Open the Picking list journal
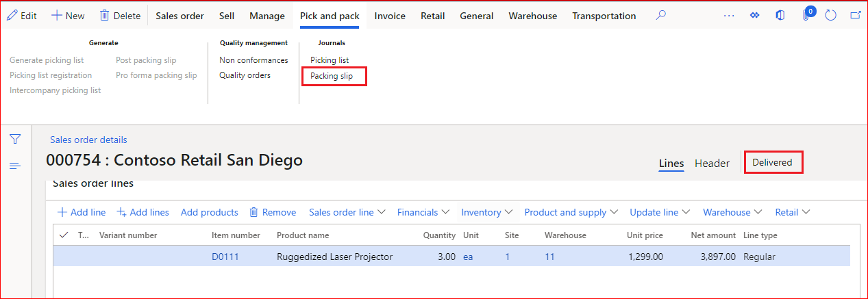Screen dimensions: 868x299 (330, 60)
